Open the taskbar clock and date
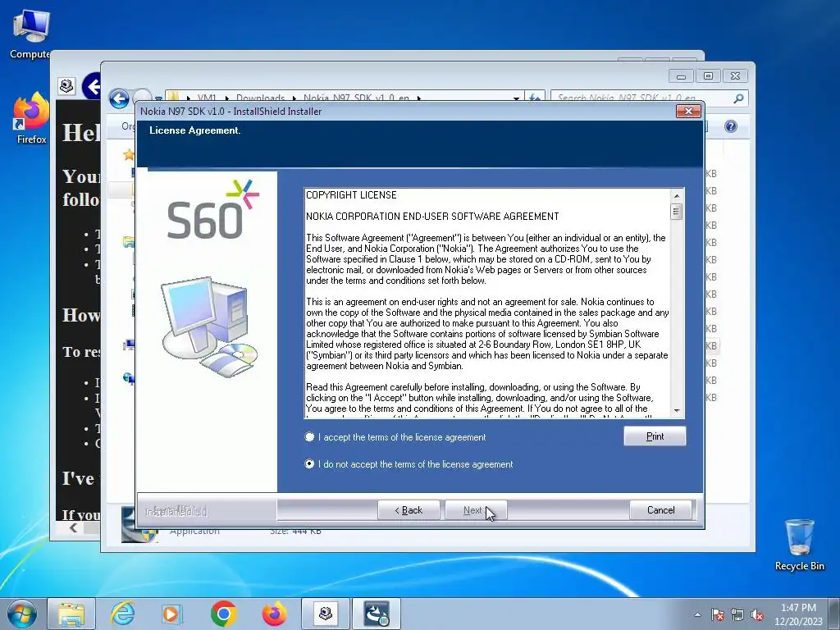This screenshot has width=840, height=630. coord(798,614)
